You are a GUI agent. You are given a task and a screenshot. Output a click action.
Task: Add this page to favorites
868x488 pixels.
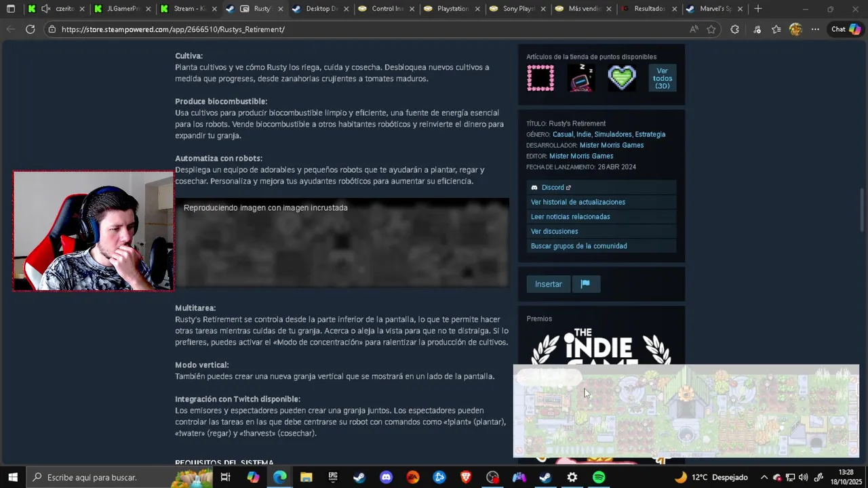coord(711,29)
